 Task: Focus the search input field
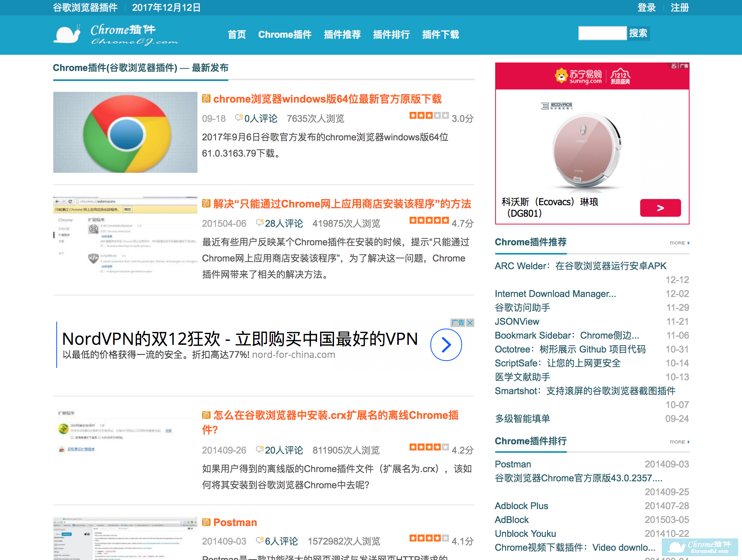coord(602,33)
